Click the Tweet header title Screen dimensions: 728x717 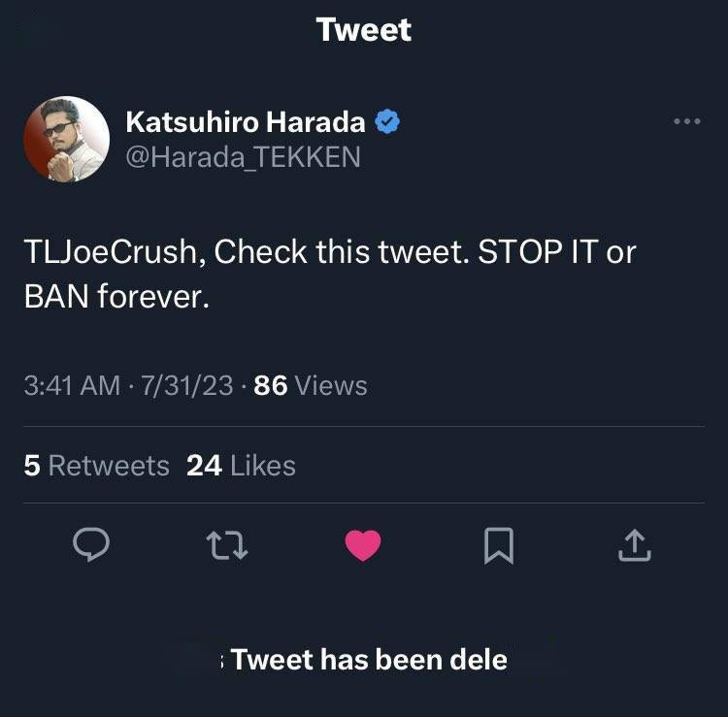pyautogui.click(x=364, y=29)
